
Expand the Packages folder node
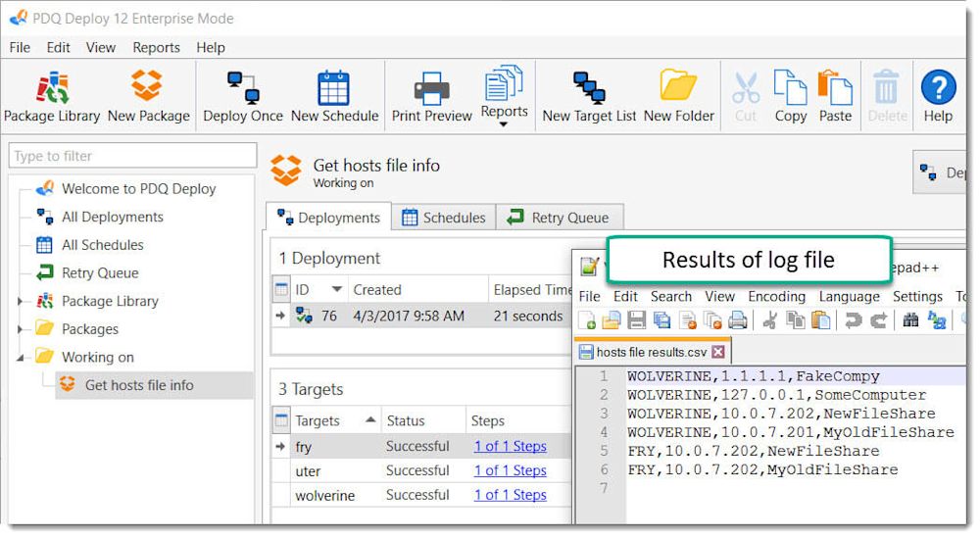[x=20, y=329]
